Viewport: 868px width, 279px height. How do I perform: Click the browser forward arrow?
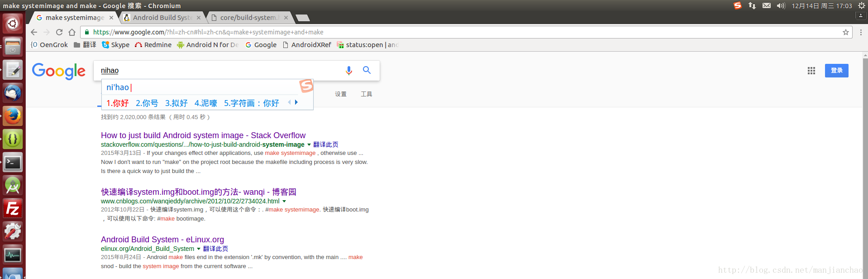point(47,32)
